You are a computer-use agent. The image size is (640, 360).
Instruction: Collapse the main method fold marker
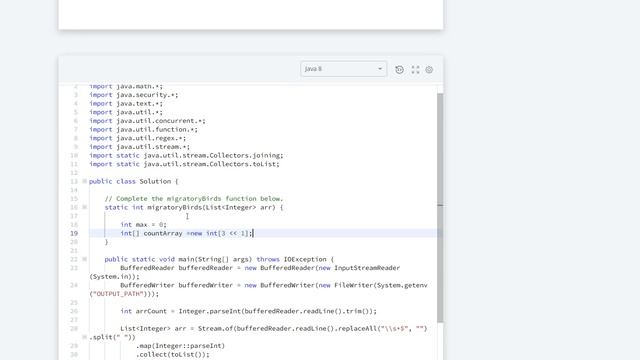pos(84,259)
